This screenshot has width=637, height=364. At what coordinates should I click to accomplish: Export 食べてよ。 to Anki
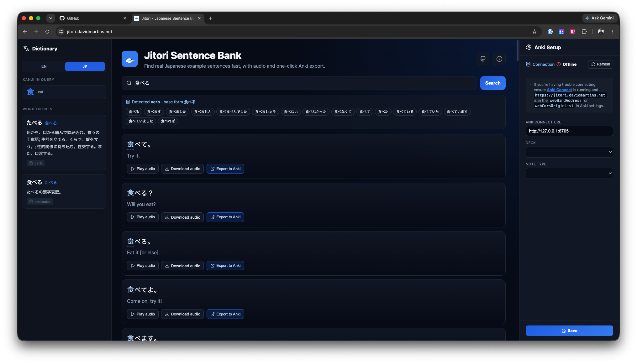tap(225, 314)
